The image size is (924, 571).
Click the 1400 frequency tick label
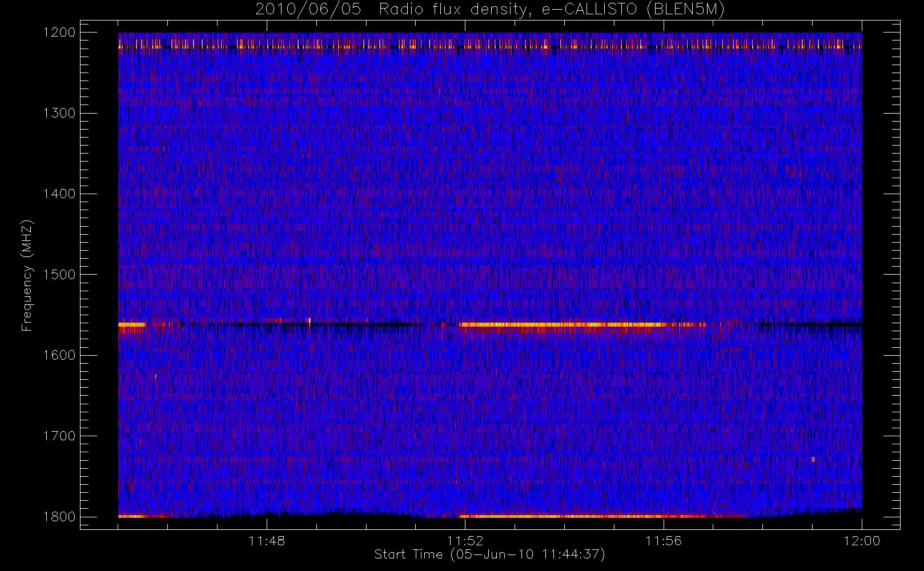click(x=59, y=194)
